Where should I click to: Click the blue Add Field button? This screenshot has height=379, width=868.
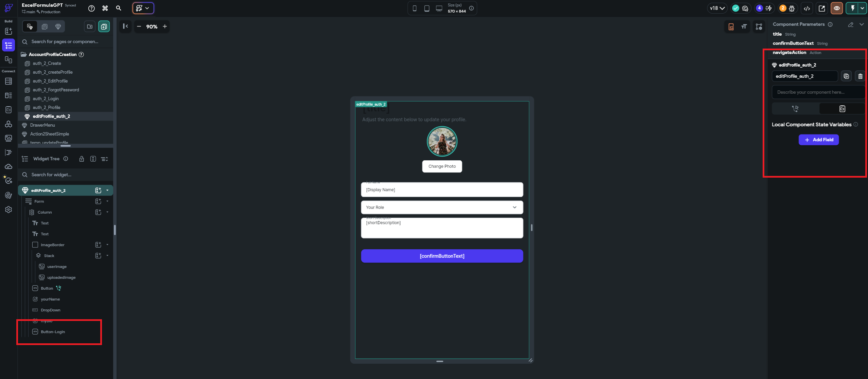(x=818, y=140)
